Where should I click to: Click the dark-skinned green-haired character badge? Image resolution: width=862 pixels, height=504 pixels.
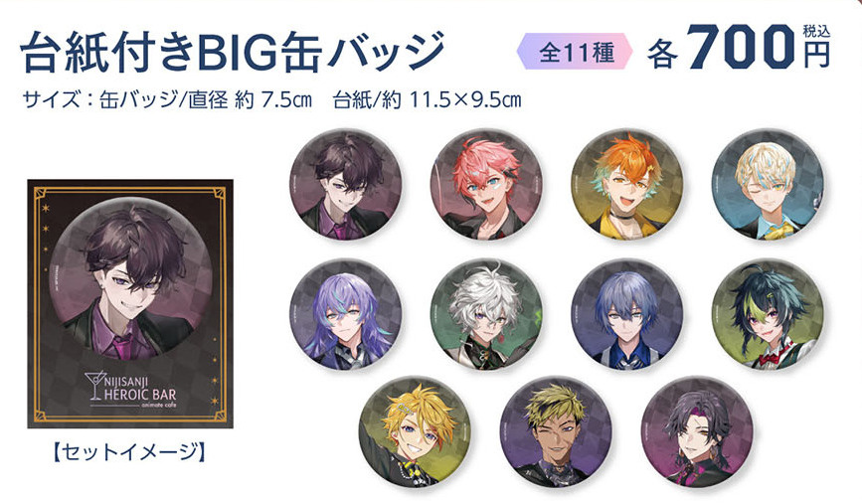[x=556, y=432]
